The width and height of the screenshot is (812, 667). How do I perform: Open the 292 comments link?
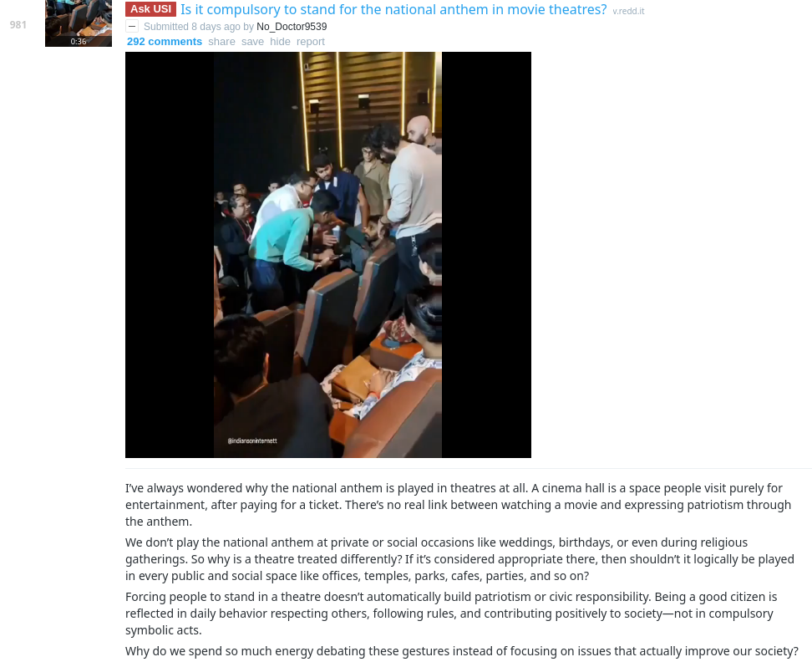click(x=165, y=42)
